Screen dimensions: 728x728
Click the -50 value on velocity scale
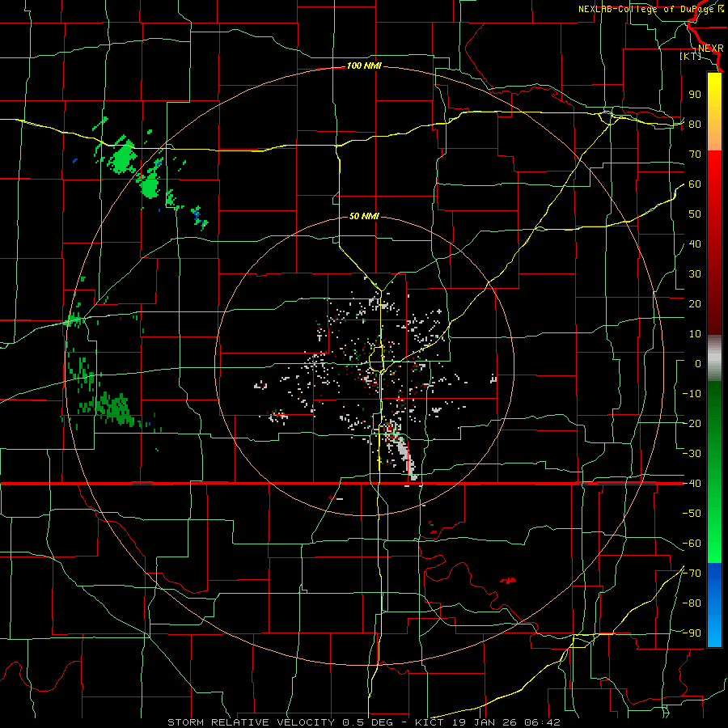[692, 514]
